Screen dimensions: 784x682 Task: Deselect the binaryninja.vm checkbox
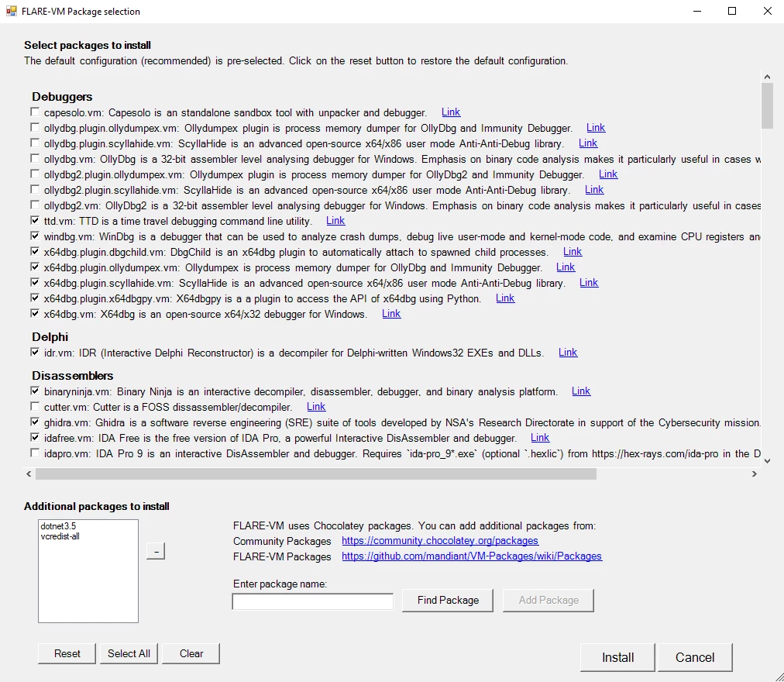click(35, 391)
